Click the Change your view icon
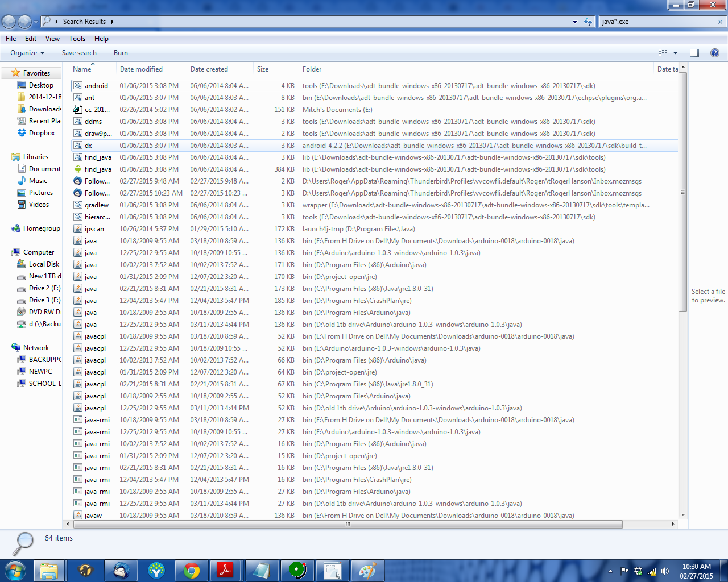 [663, 53]
